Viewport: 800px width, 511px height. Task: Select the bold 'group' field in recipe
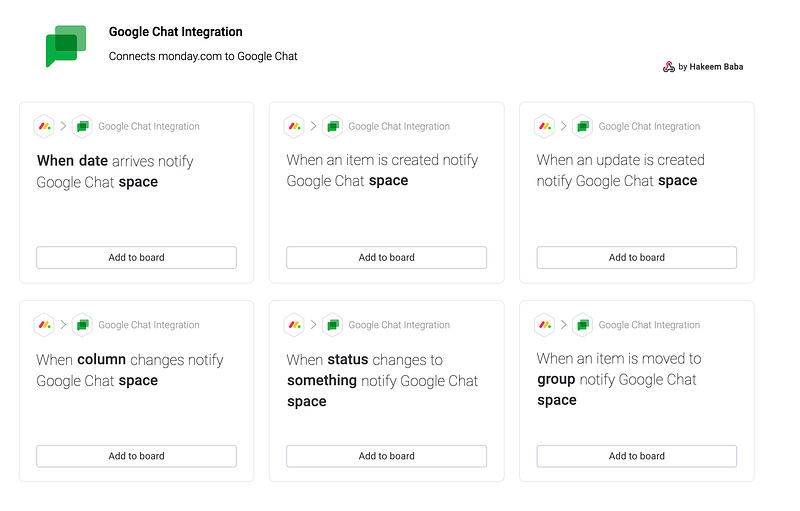pos(556,379)
